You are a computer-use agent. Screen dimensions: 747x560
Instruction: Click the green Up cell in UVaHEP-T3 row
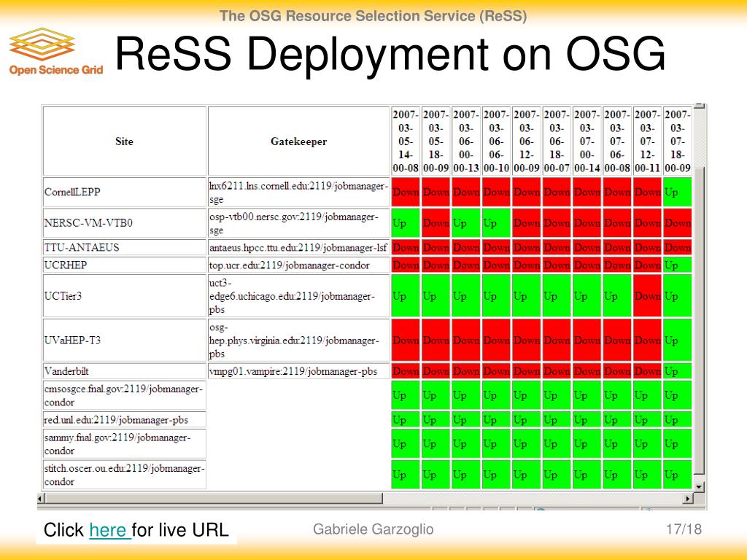tap(678, 340)
